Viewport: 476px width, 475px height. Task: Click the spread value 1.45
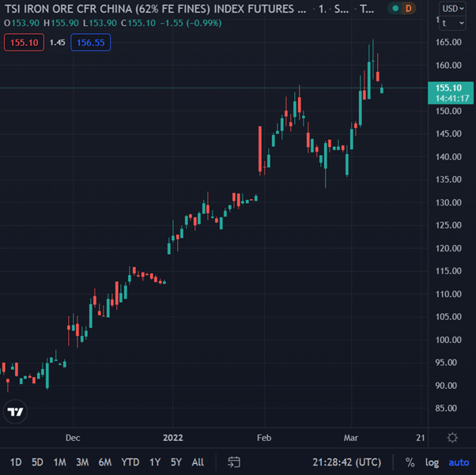[x=58, y=43]
